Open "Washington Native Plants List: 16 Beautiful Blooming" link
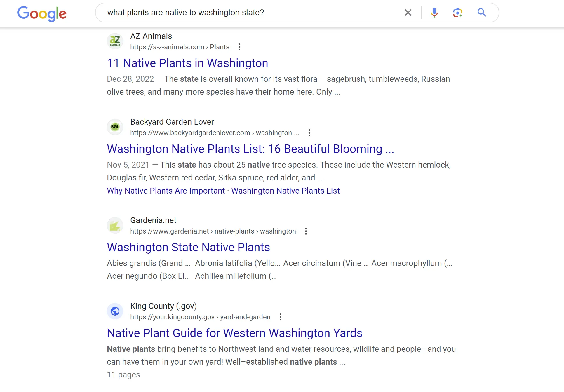This screenshot has height=392, width=564. click(250, 149)
